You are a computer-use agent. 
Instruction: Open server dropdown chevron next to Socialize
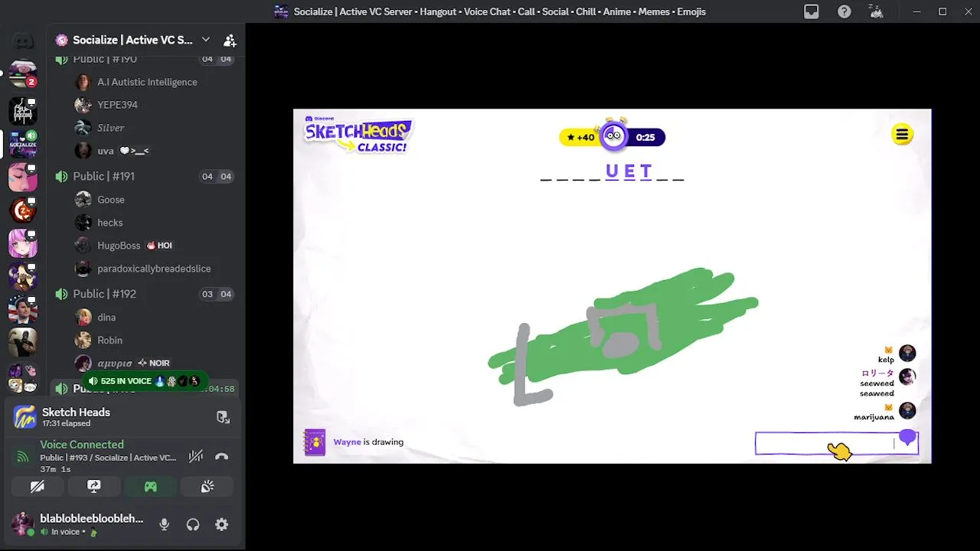pos(205,40)
